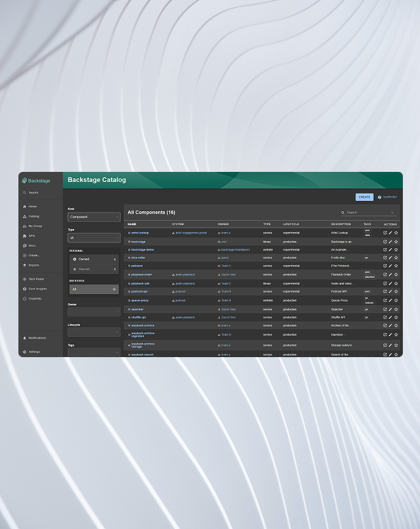
Task: Open the sidebar Search item
Action: click(x=30, y=193)
